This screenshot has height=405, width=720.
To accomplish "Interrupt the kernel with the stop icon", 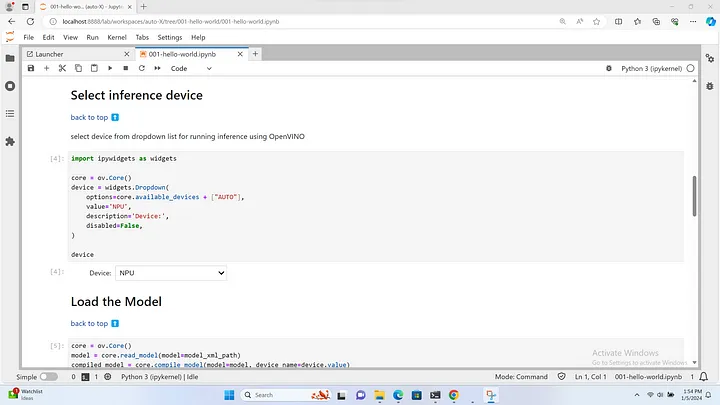I will (125, 68).
